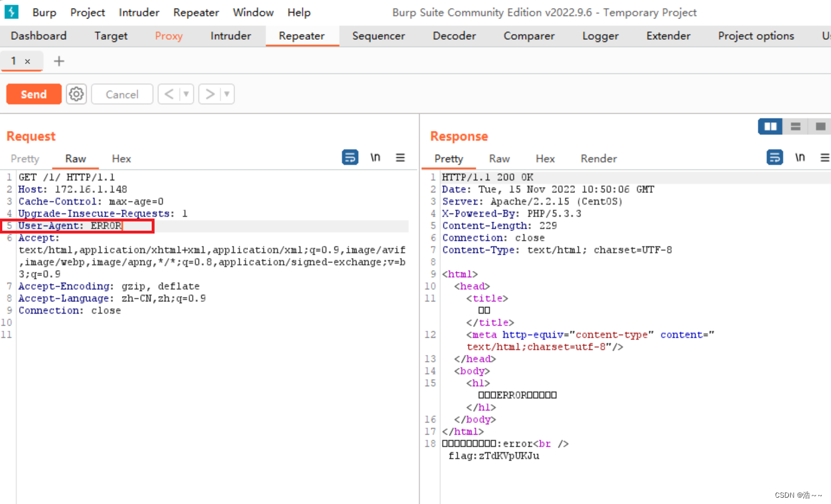831x504 pixels.
Task: Select Hex view in Response panel
Action: [x=545, y=159]
